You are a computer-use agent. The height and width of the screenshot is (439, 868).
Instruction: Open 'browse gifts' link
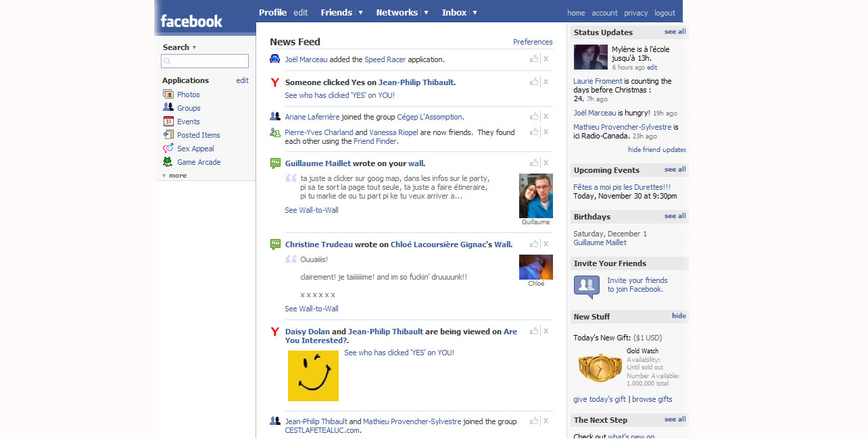pyautogui.click(x=652, y=399)
